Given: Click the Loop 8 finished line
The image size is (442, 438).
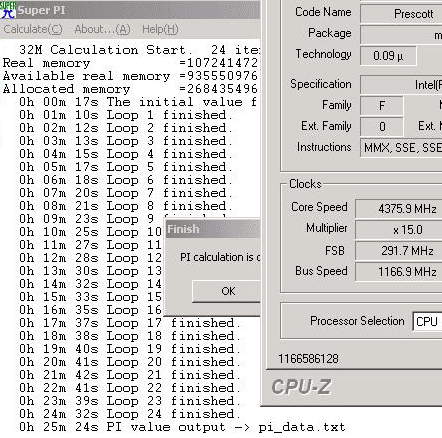Looking at the screenshot, I should click(126, 206).
